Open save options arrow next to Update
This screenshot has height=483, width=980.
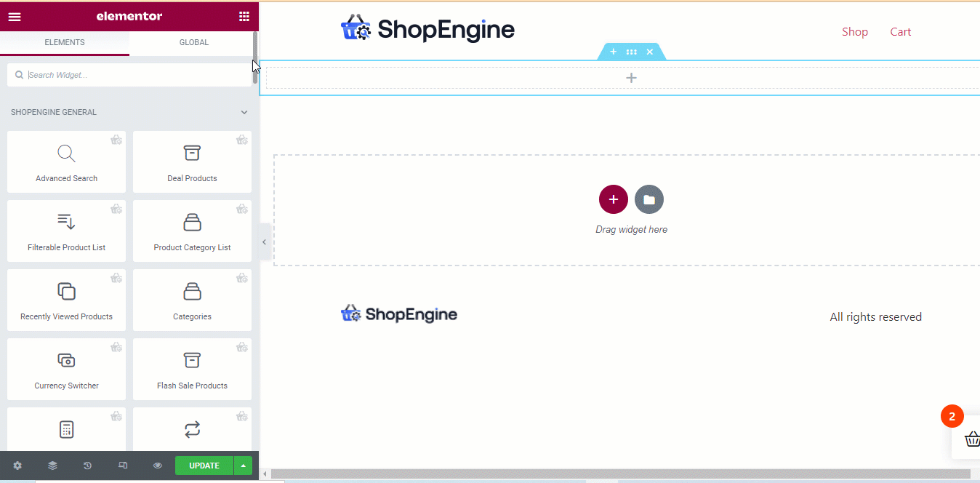244,466
